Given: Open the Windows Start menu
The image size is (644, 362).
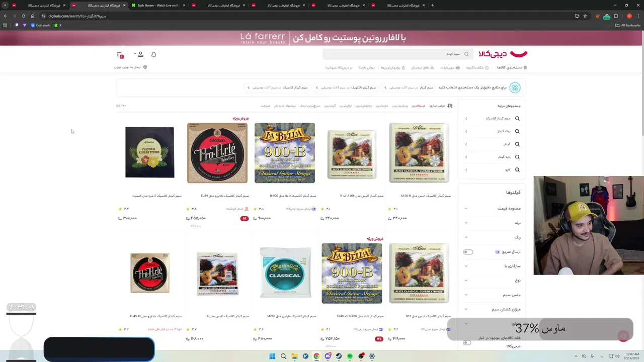Looking at the screenshot, I should click(272, 356).
